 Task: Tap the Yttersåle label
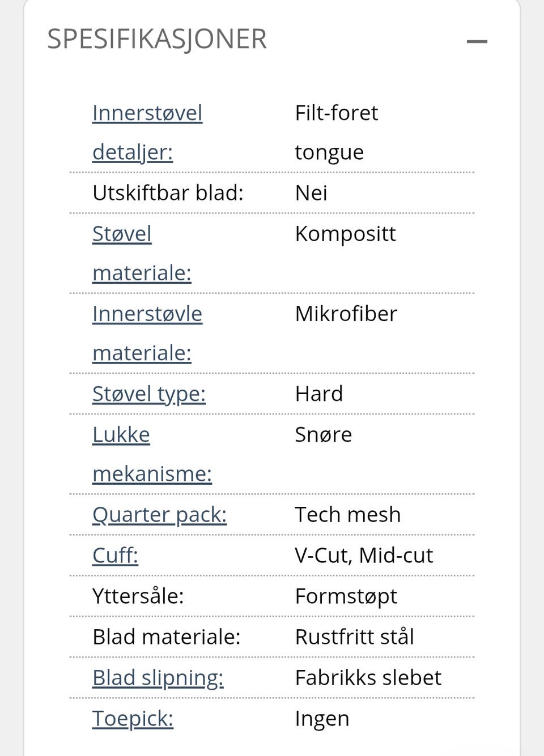pos(138,596)
